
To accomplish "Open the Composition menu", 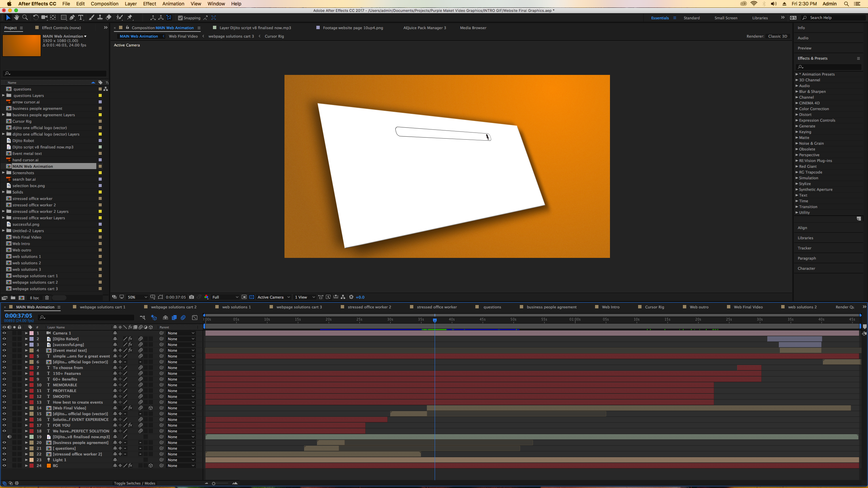I will [x=104, y=4].
